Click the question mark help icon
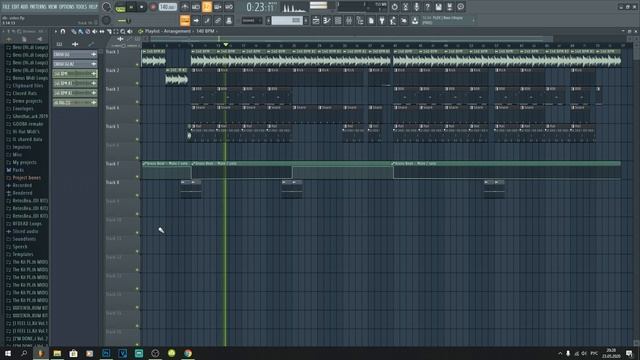640x360 pixels. (x=427, y=7)
